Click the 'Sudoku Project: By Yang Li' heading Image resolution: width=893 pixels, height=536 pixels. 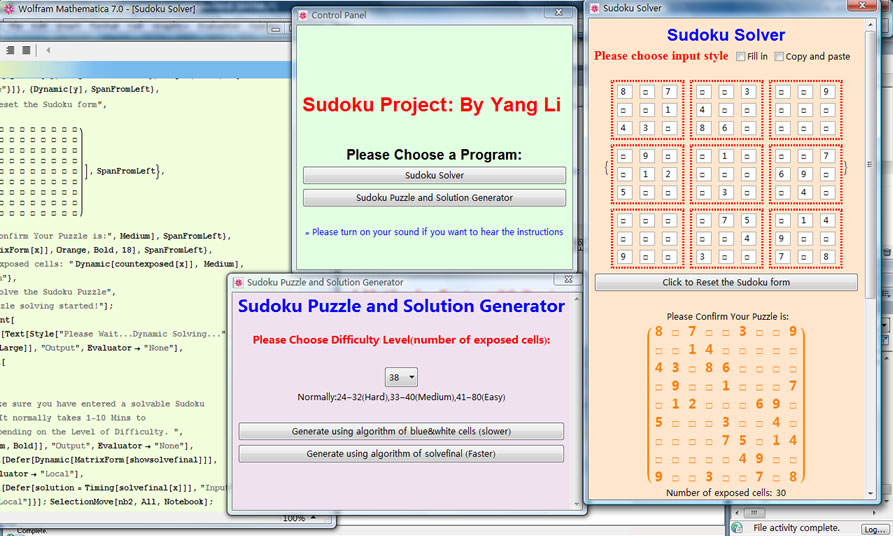(432, 105)
